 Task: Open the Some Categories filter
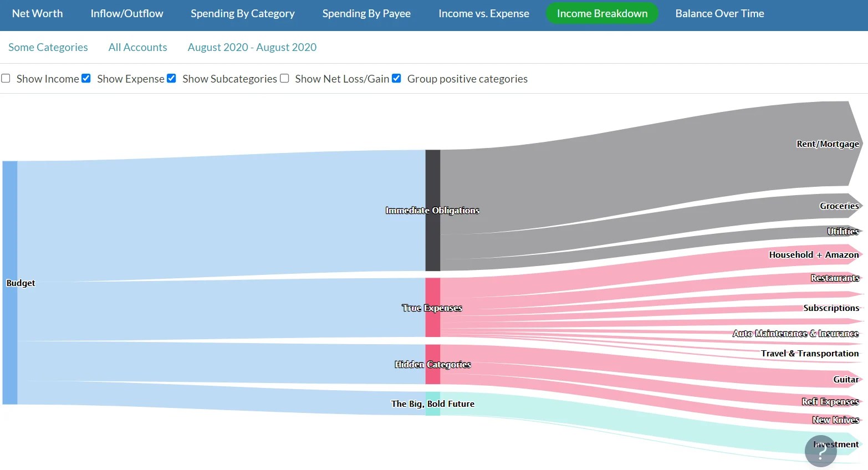(48, 47)
